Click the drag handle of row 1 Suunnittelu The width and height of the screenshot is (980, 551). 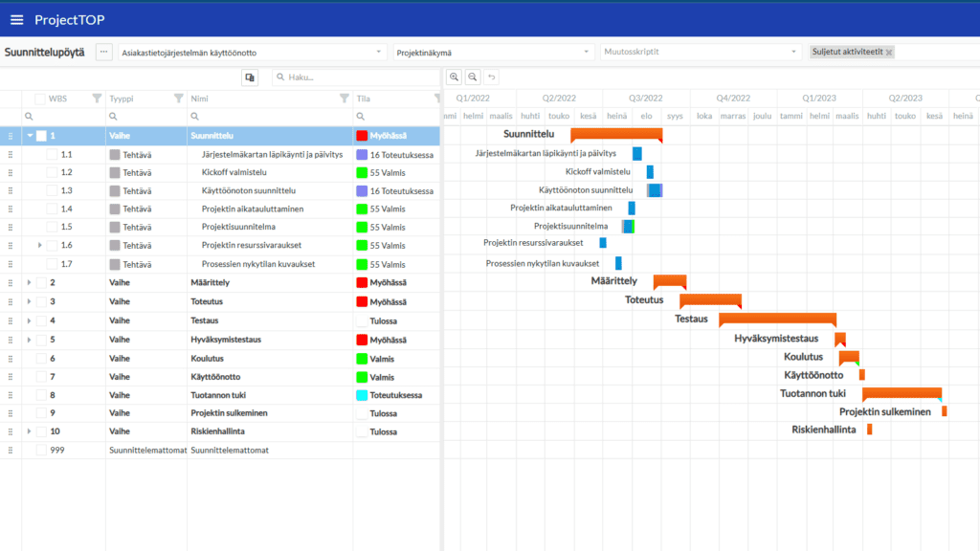tap(11, 136)
